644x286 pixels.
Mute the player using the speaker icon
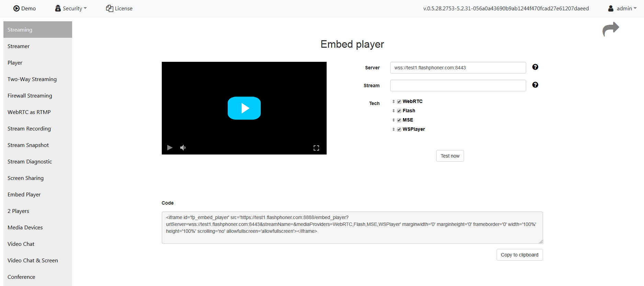[x=183, y=148]
